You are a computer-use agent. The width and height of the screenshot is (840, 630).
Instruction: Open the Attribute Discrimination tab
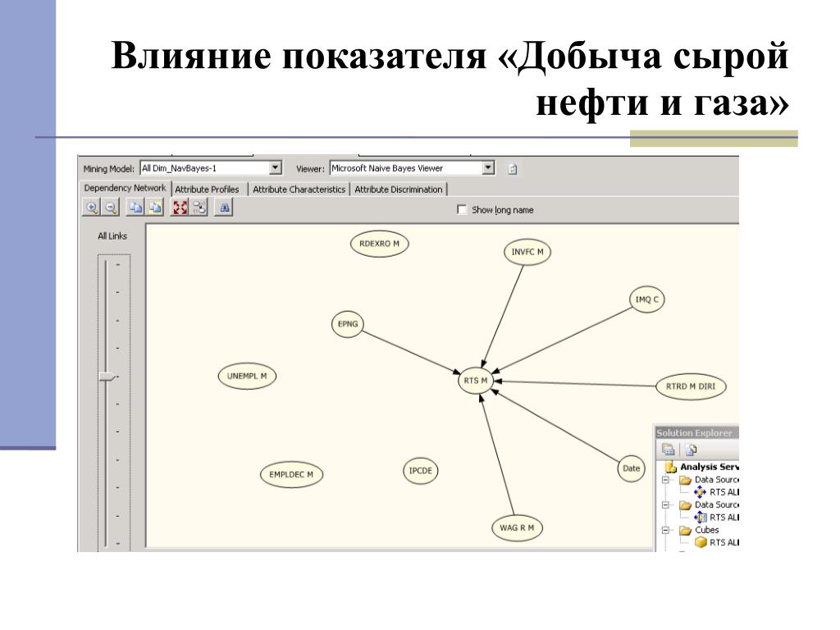tap(399, 189)
